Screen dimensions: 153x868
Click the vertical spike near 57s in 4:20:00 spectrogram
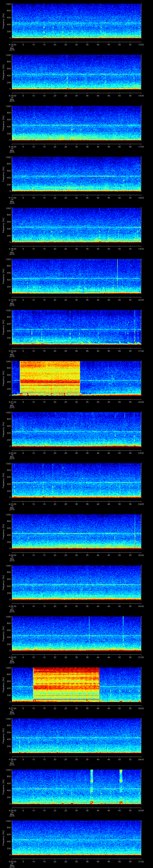click(x=134, y=327)
